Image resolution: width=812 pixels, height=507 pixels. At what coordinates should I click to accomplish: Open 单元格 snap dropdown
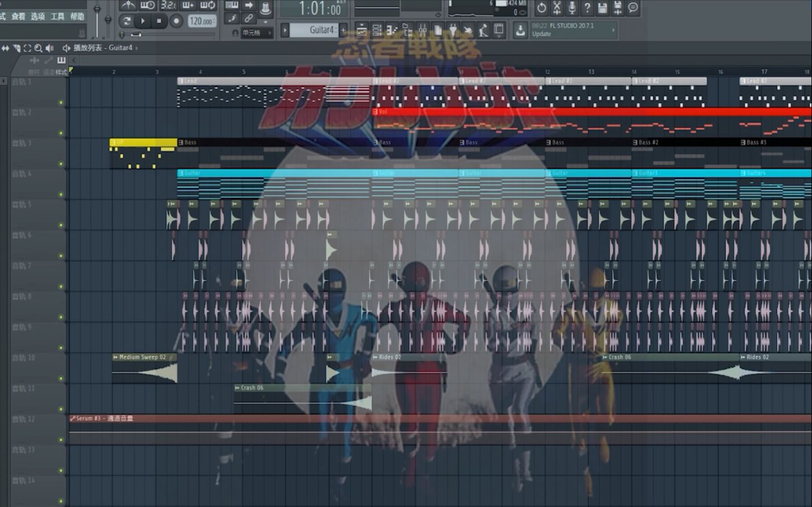257,33
